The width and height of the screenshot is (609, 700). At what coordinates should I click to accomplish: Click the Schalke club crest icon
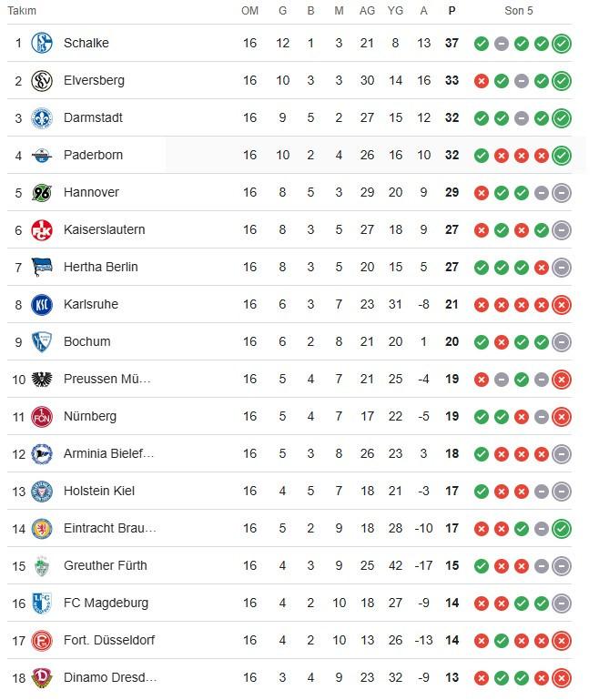click(x=42, y=43)
